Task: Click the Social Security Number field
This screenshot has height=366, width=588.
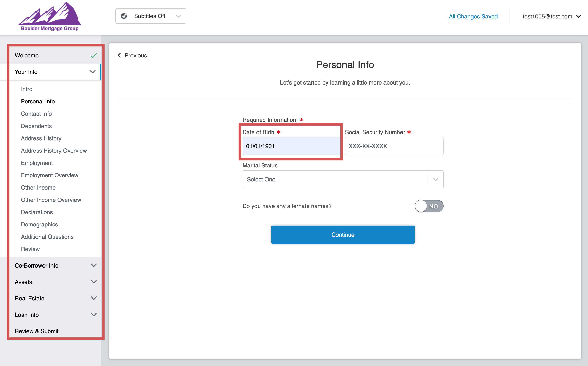Action: click(394, 146)
